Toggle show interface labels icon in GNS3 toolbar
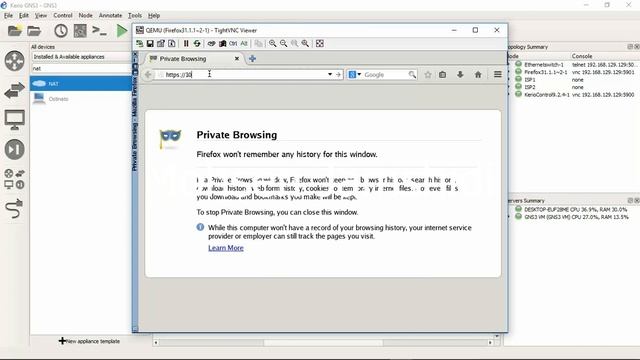Screen dimensions: 640x360 (80, 31)
